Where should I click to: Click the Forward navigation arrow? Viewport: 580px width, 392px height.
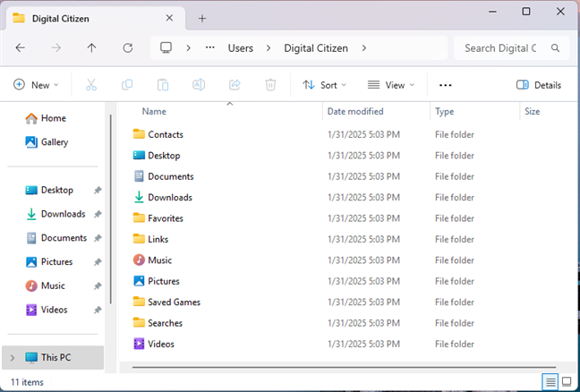click(x=55, y=47)
